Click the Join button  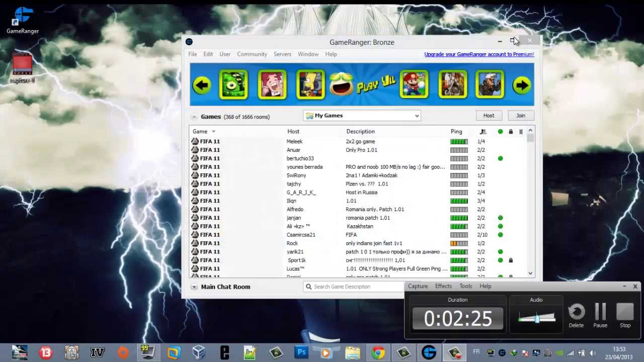(x=521, y=116)
